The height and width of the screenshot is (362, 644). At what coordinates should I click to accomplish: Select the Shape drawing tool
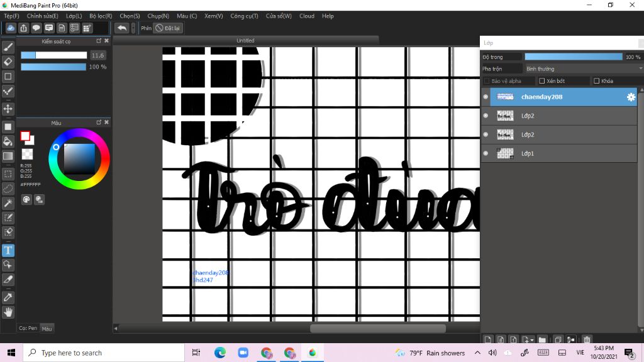[8, 76]
